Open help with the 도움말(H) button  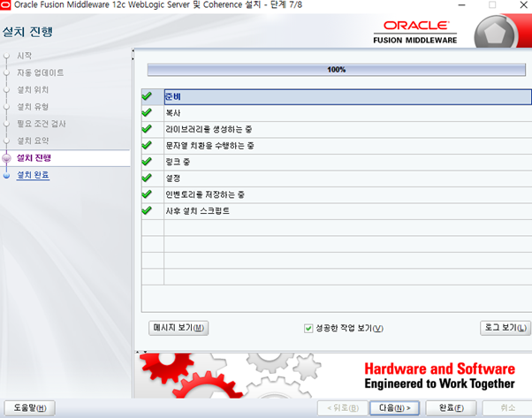pyautogui.click(x=29, y=407)
